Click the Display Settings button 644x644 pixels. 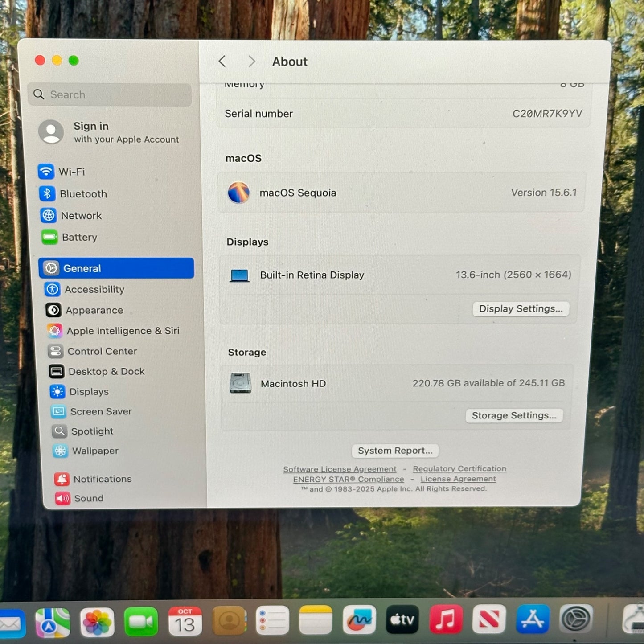coord(521,309)
